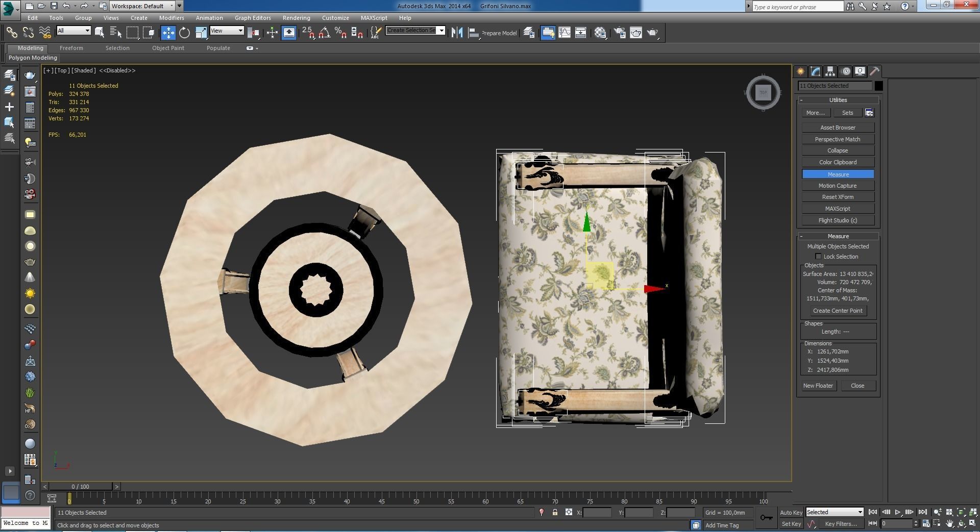This screenshot has width=980, height=532.
Task: Open the Rendering menu
Action: tap(296, 18)
